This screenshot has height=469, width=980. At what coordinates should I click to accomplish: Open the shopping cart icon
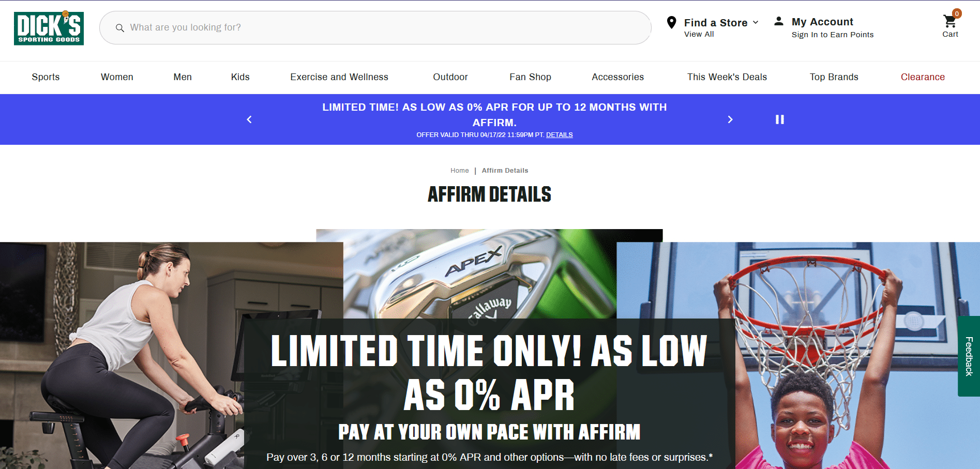(950, 22)
